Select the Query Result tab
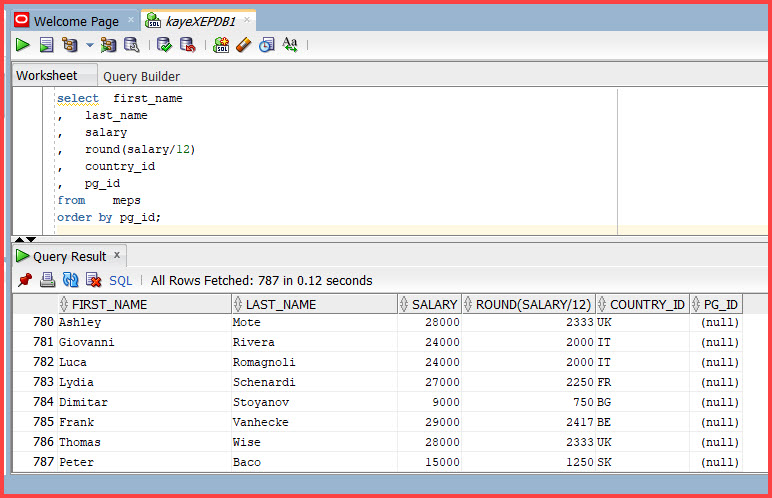Image resolution: width=772 pixels, height=498 pixels. (69, 256)
